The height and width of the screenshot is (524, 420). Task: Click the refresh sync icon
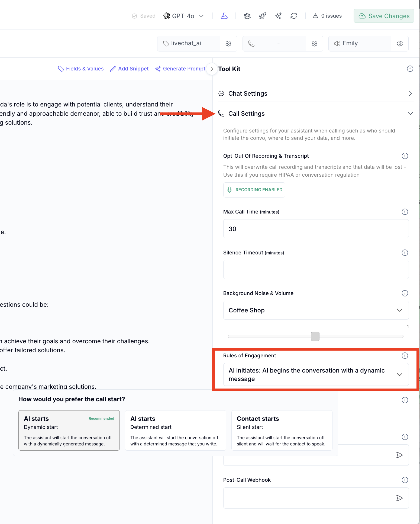294,16
